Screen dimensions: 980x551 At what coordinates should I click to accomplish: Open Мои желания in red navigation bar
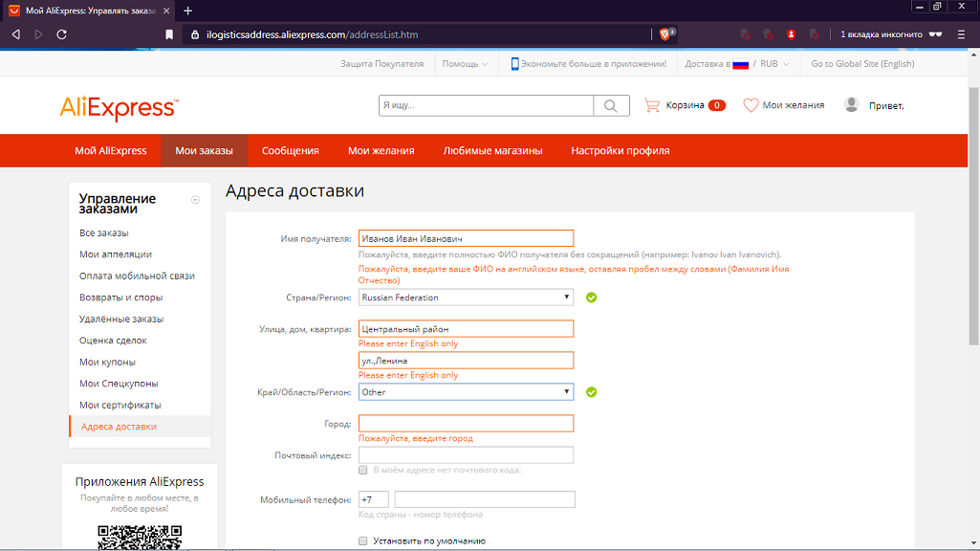click(x=381, y=151)
